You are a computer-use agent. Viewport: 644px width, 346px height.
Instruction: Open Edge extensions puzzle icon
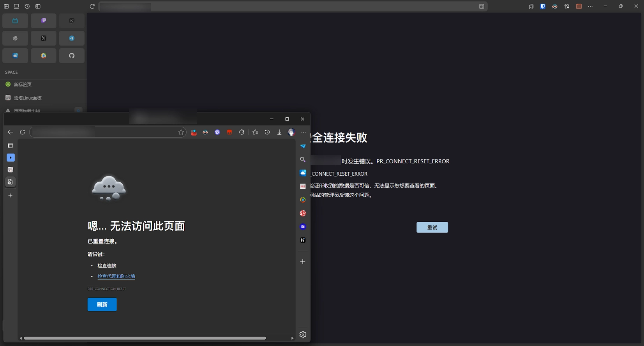coord(242,132)
